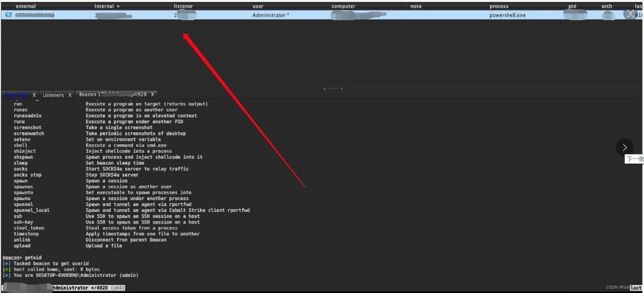Click 'host called home, sent: 8 bytes'
Viewport: 644px width, 293px height.
tap(56, 269)
